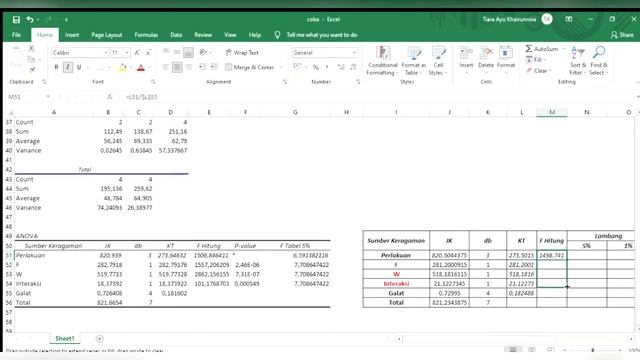This screenshot has width=640, height=360.
Task: Open the Clear button
Action: pyautogui.click(x=538, y=71)
